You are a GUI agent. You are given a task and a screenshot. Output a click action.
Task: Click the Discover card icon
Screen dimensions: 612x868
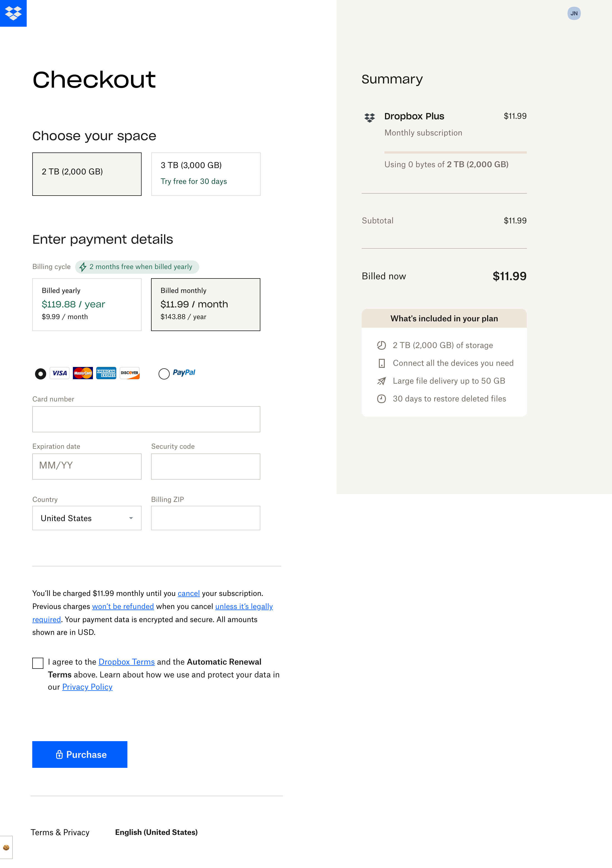(x=129, y=373)
